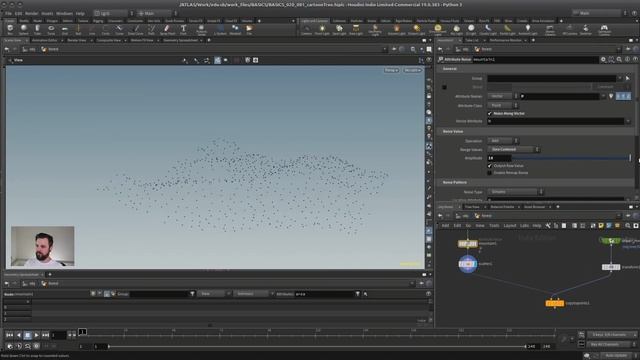This screenshot has width=640, height=360.
Task: Click the Group text input field
Action: [552, 78]
